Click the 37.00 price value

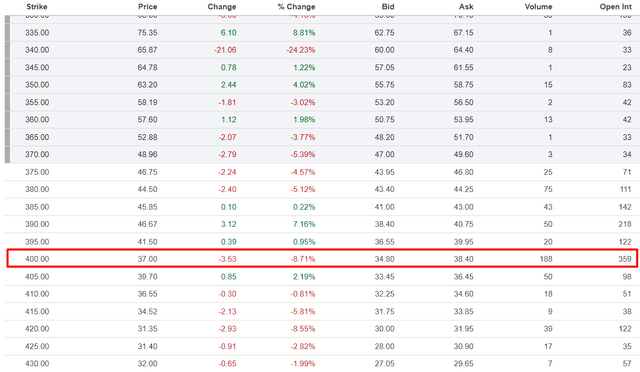pyautogui.click(x=147, y=259)
